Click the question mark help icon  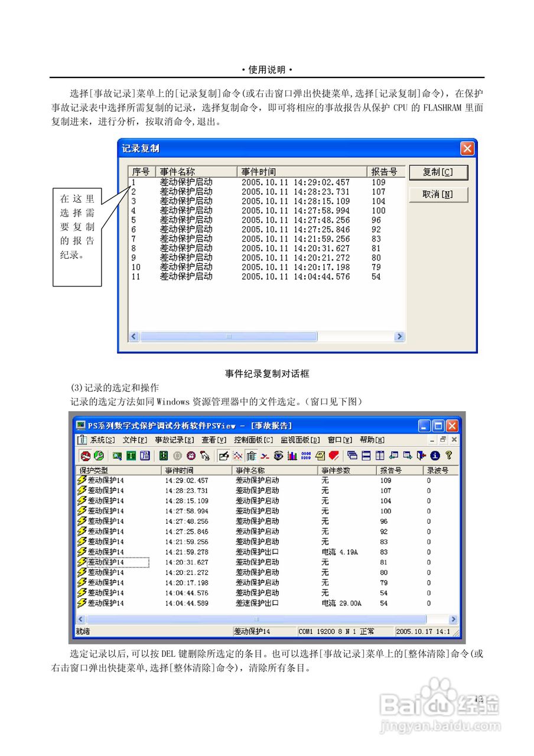(448, 456)
